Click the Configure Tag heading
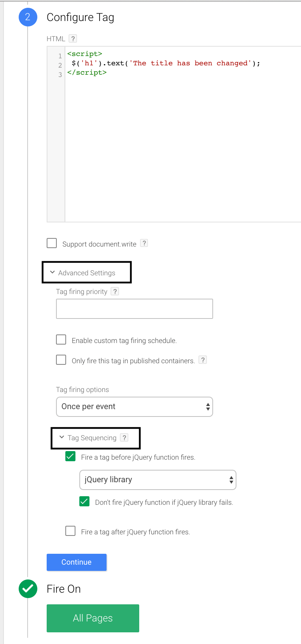Viewport: 301px width, 644px height. [80, 17]
